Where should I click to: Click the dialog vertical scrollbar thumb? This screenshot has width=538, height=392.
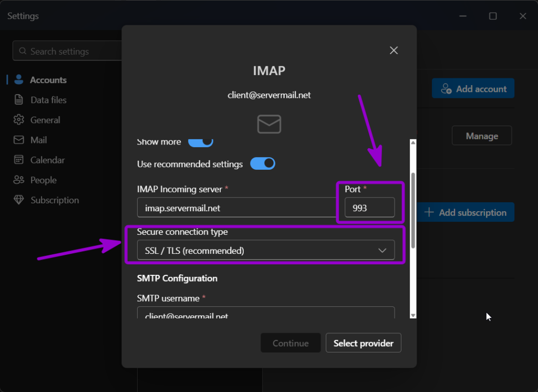(x=413, y=210)
